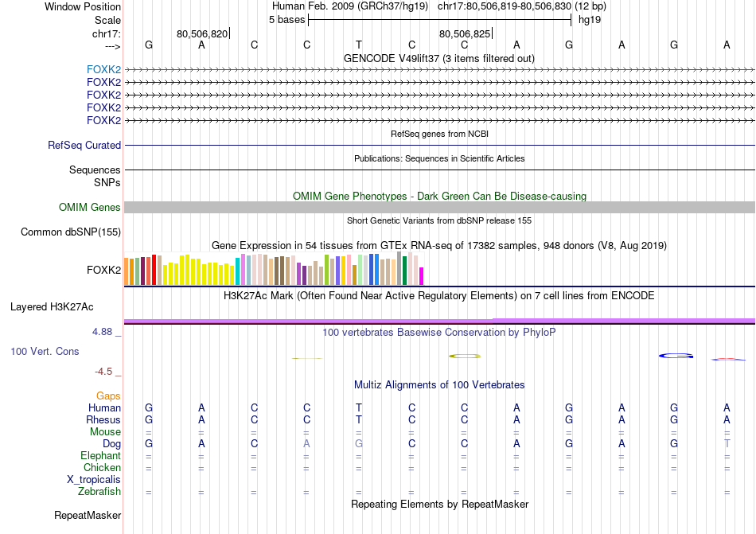
Task: Click the Gene Expression in 54 tissues title
Action: [439, 246]
